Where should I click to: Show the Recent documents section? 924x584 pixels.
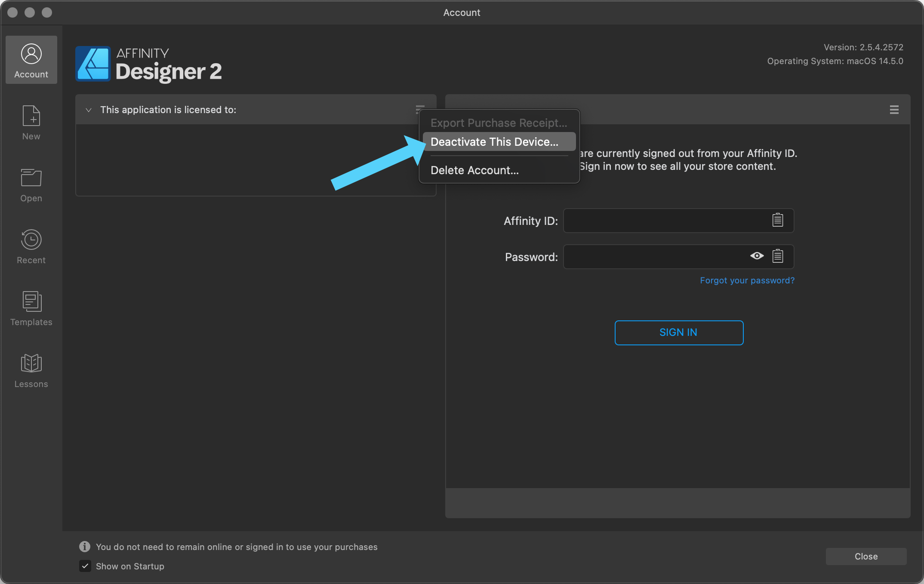pyautogui.click(x=31, y=247)
